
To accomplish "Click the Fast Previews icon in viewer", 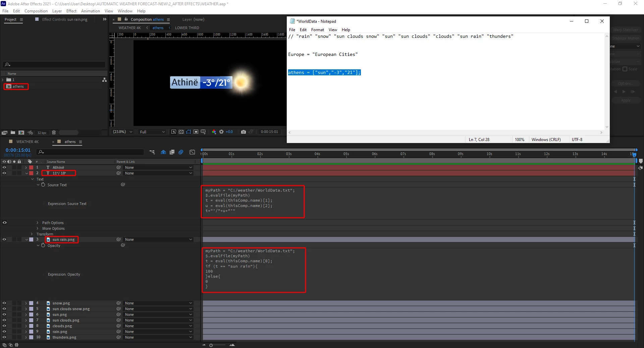I will pos(174,132).
